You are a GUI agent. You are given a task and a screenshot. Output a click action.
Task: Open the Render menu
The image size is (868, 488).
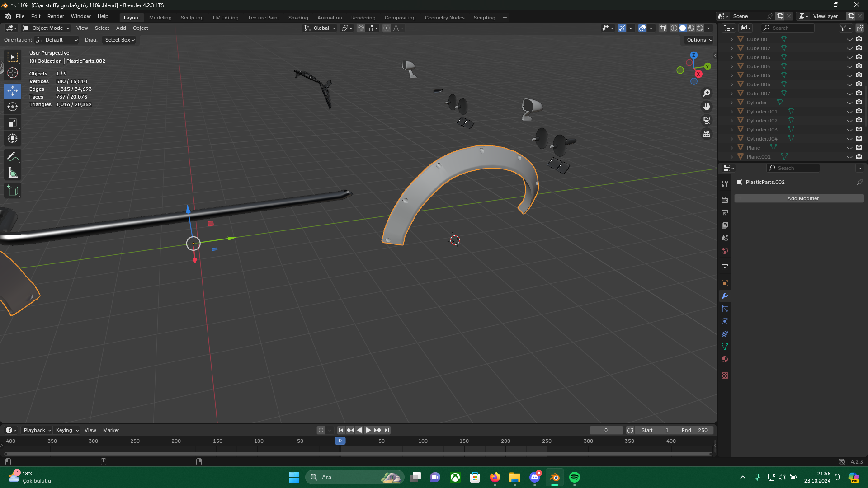[56, 16]
